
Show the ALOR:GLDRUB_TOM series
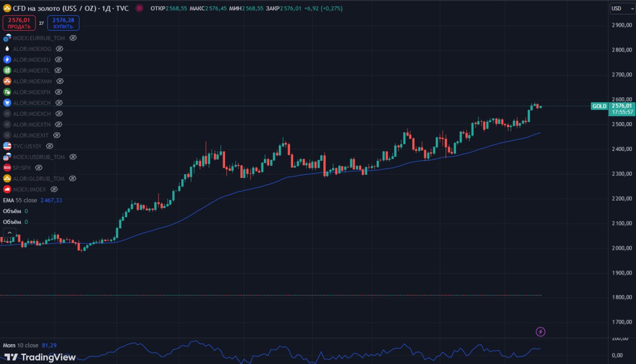point(73,178)
